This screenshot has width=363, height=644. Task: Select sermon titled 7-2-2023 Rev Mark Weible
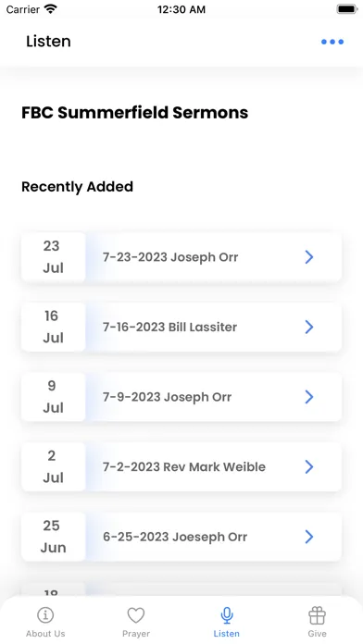click(184, 466)
